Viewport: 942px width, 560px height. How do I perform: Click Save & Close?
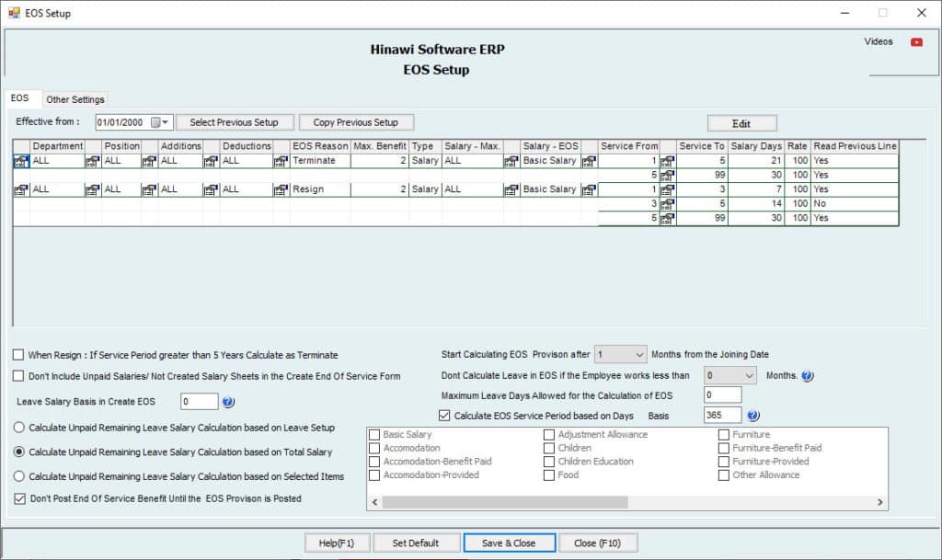509,543
